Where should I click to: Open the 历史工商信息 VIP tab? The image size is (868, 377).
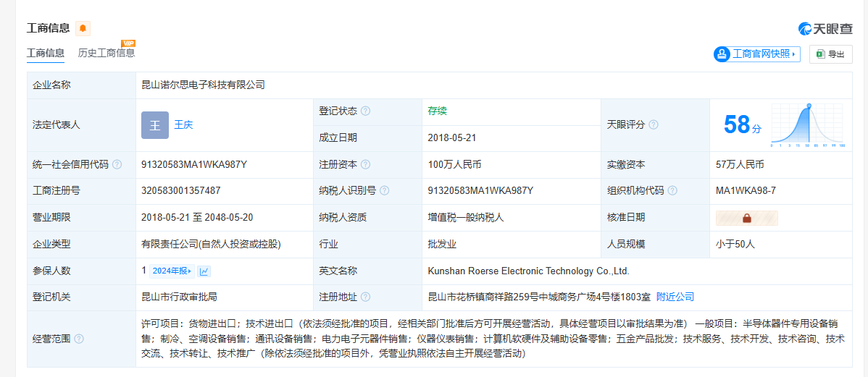coord(107,53)
